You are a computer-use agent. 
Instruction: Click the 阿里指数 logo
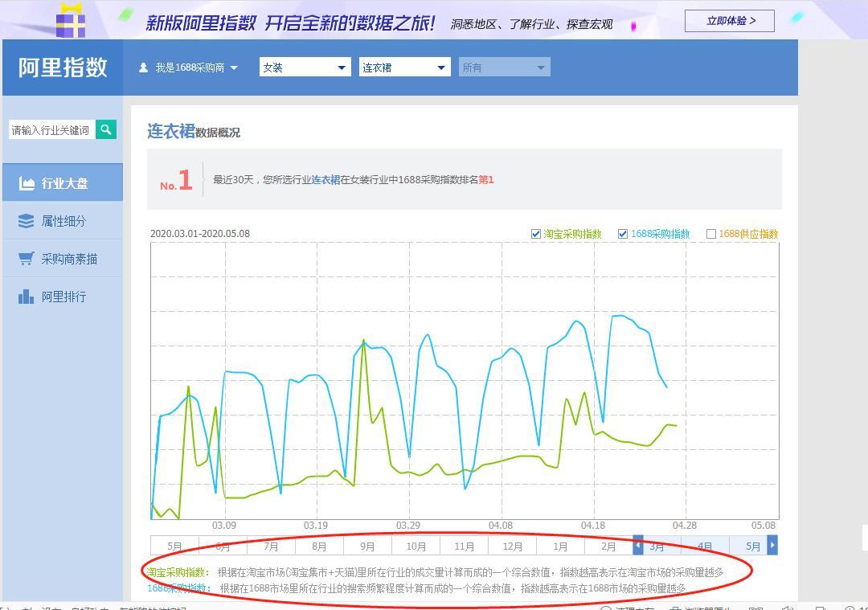point(63,68)
